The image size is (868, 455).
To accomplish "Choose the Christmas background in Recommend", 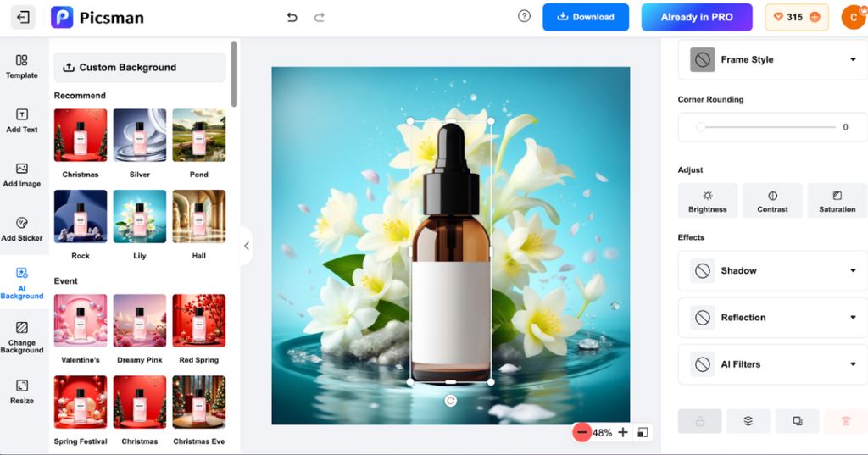I will click(x=81, y=135).
